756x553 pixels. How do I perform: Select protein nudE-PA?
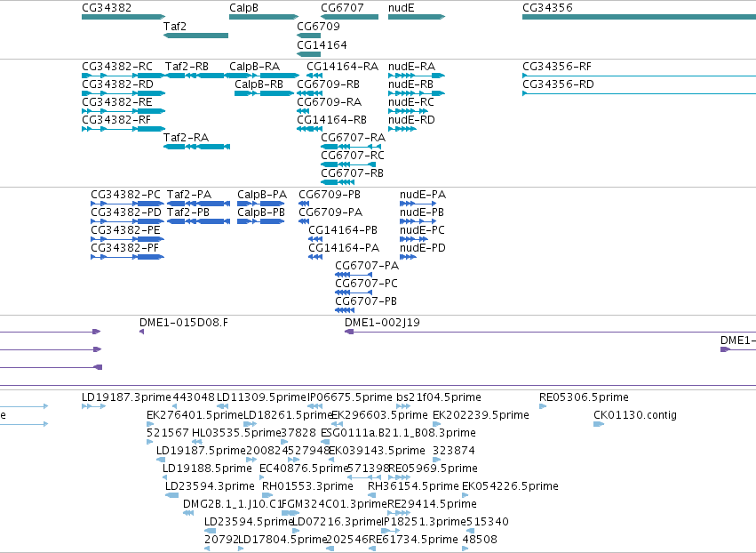[418, 204]
